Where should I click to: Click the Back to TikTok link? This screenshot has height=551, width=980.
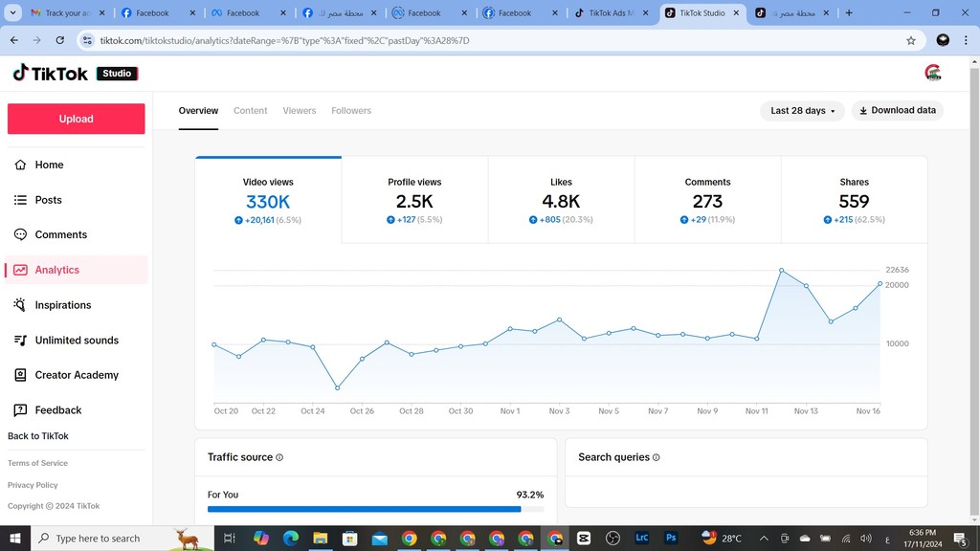pos(38,436)
